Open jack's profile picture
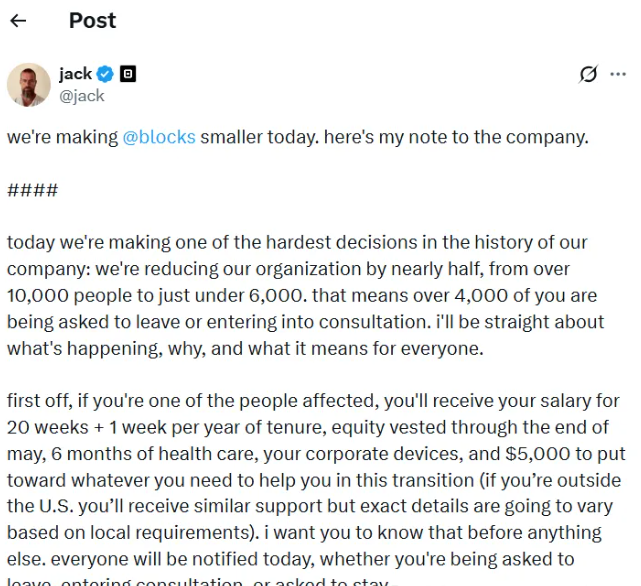 click(29, 84)
